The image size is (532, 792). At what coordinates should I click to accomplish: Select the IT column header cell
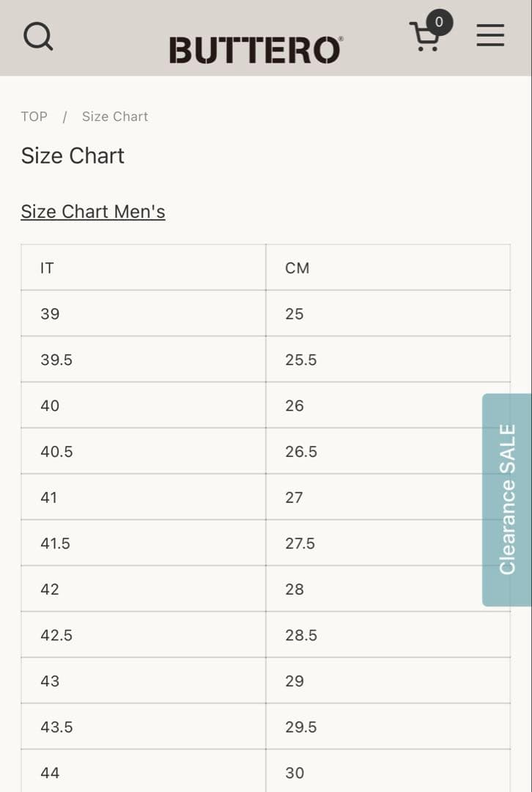click(x=143, y=268)
